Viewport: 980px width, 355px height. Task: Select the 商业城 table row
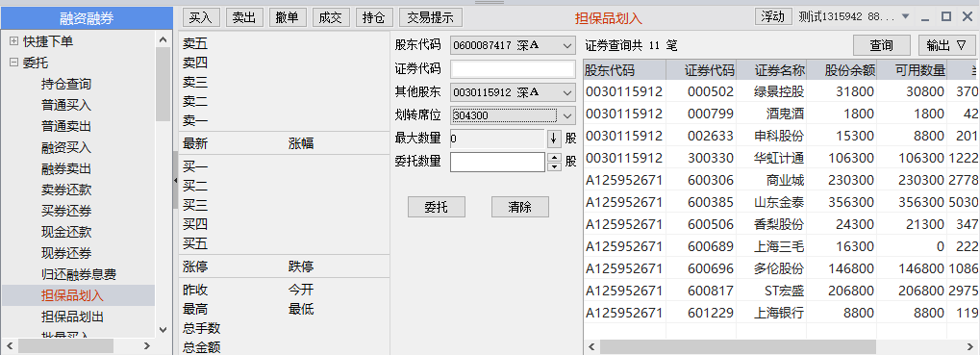[781, 181]
